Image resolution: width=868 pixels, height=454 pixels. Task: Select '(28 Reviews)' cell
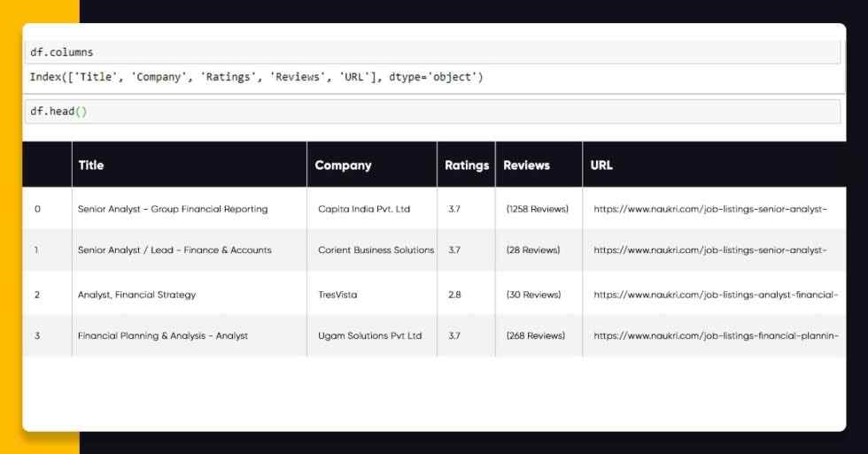point(532,250)
